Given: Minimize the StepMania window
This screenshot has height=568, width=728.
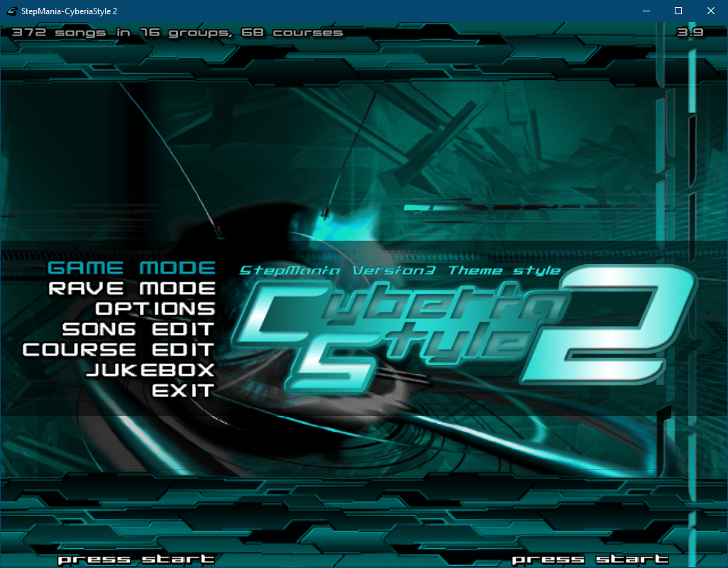Looking at the screenshot, I should pyautogui.click(x=646, y=11).
